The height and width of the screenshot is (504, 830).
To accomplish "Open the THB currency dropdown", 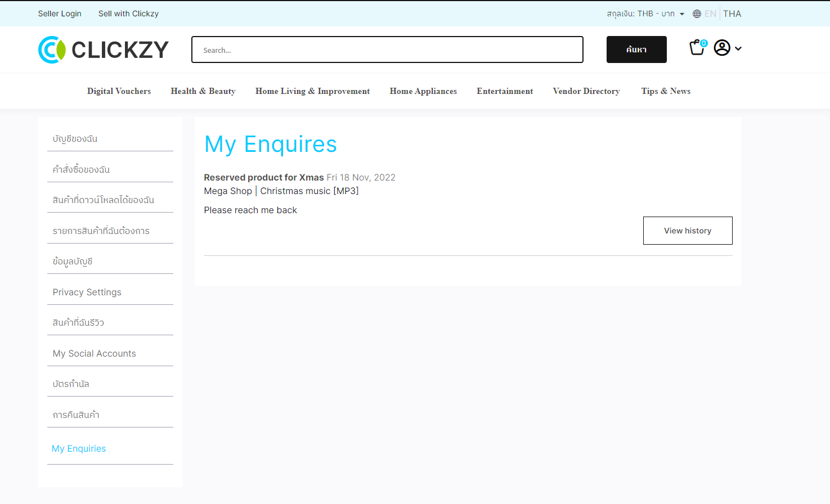I will point(645,13).
